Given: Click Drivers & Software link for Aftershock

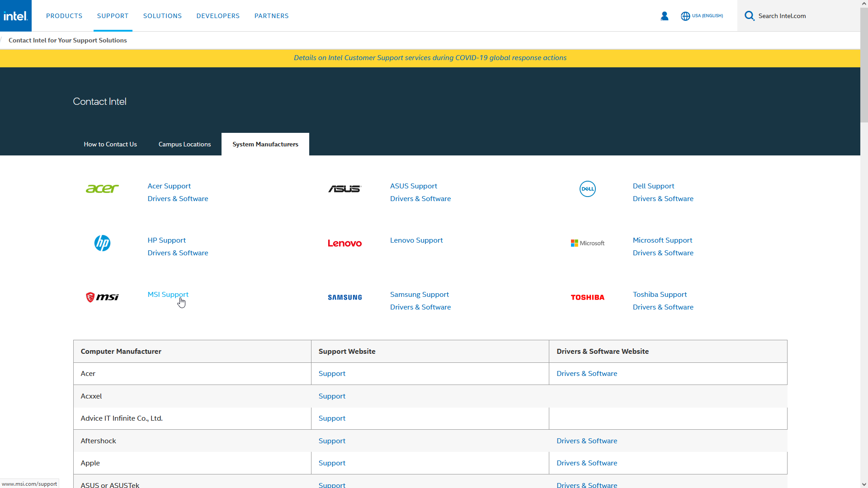Looking at the screenshot, I should point(586,441).
